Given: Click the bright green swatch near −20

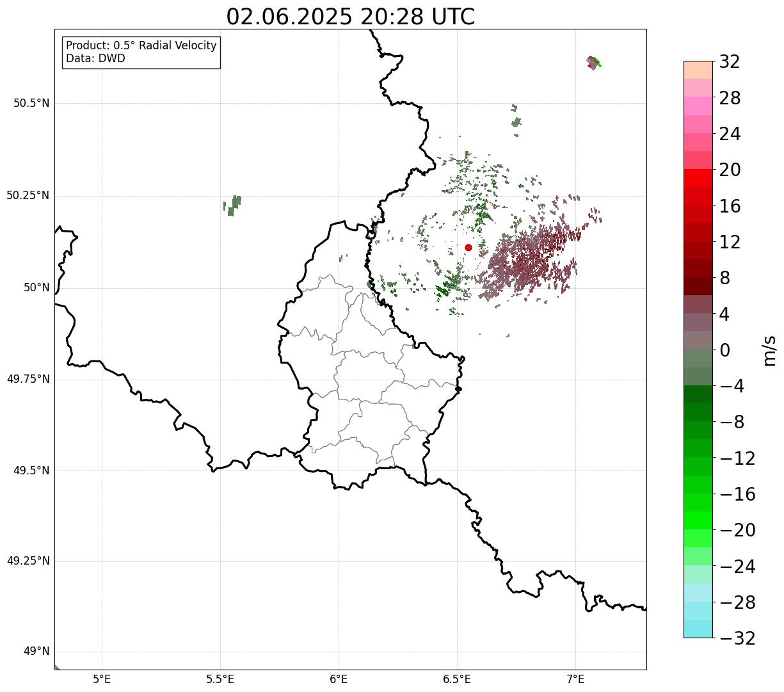Looking at the screenshot, I should [698, 520].
